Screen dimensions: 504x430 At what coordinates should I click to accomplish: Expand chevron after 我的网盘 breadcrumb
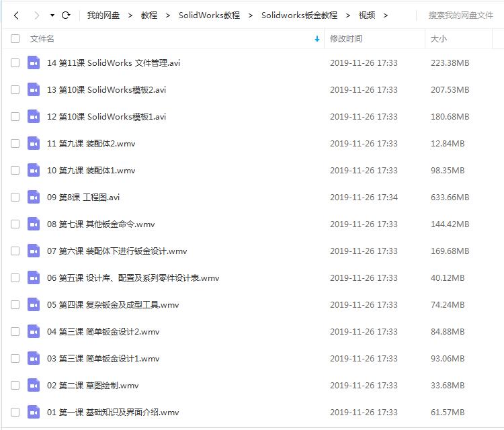[x=130, y=15]
